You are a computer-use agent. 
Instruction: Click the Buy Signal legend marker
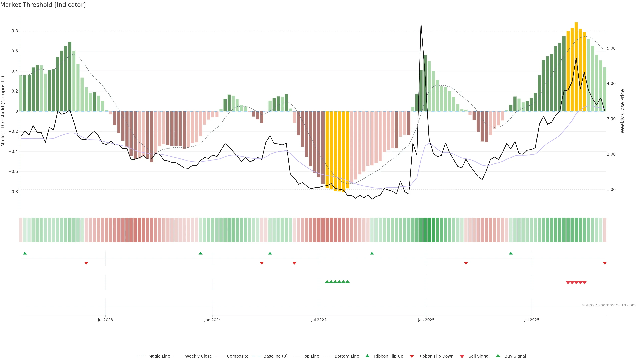click(x=498, y=356)
